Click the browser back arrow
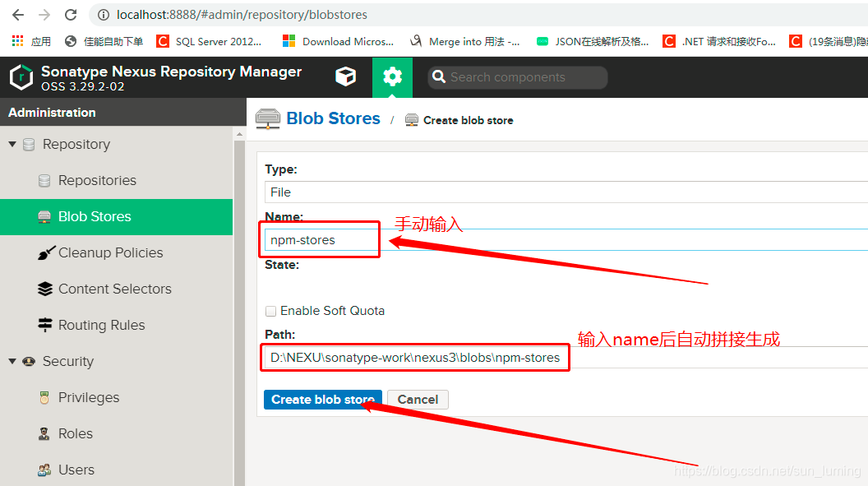 point(18,15)
